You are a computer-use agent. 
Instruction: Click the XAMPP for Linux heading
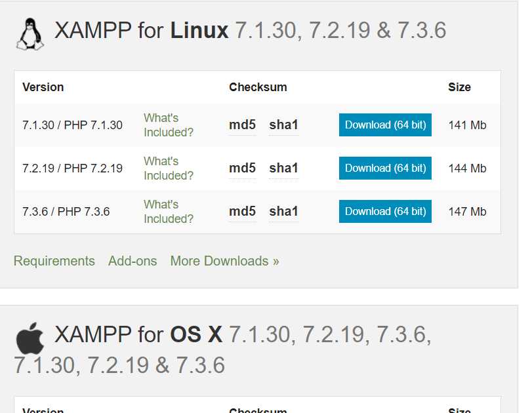pyautogui.click(x=250, y=31)
